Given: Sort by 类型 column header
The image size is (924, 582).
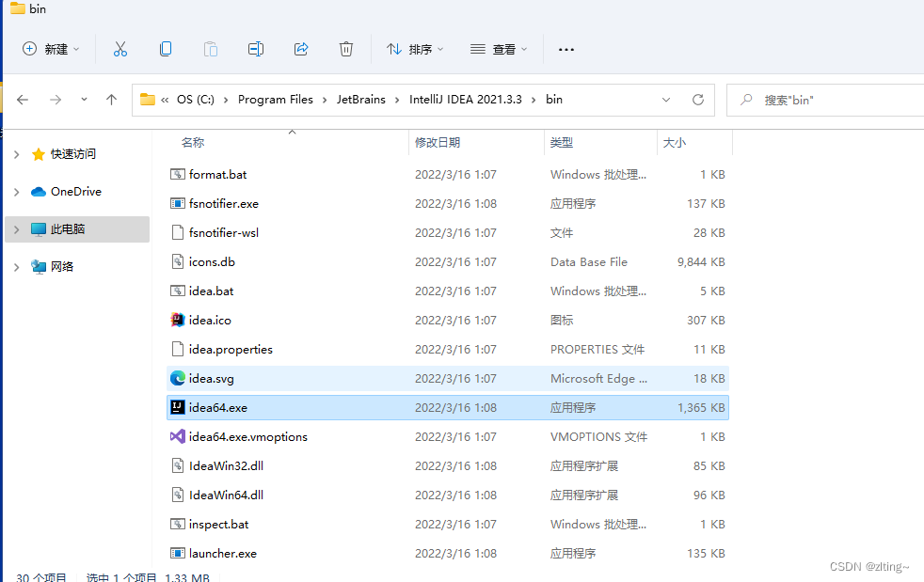Looking at the screenshot, I should click(x=561, y=143).
